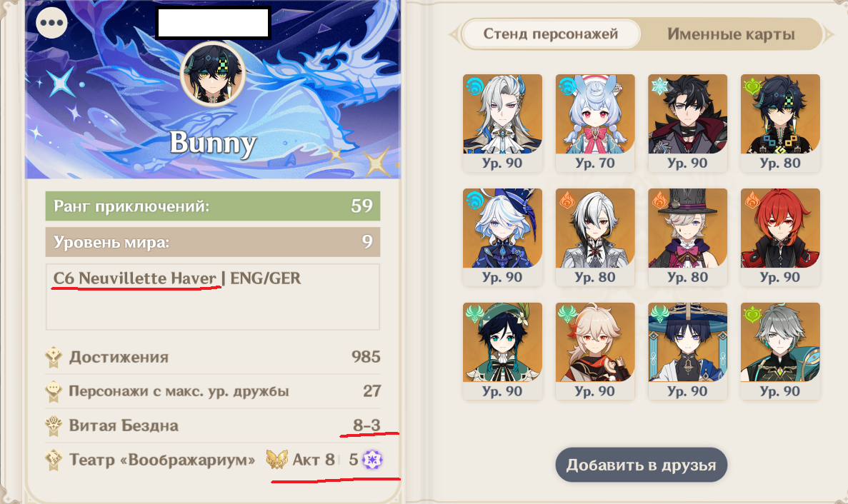The image size is (848, 504).
Task: Select the level 70 Sigewinne card
Action: pos(595,124)
